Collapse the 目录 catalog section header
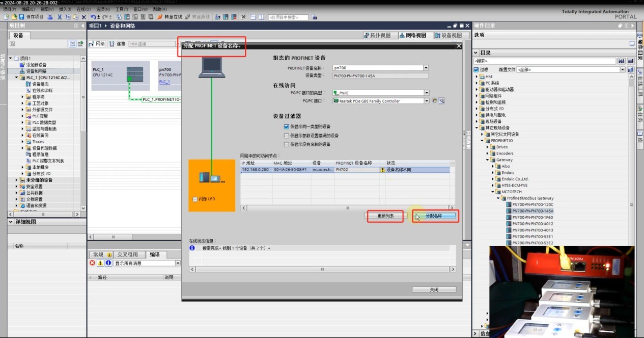Screen dimensions: 644x338 point(475,53)
